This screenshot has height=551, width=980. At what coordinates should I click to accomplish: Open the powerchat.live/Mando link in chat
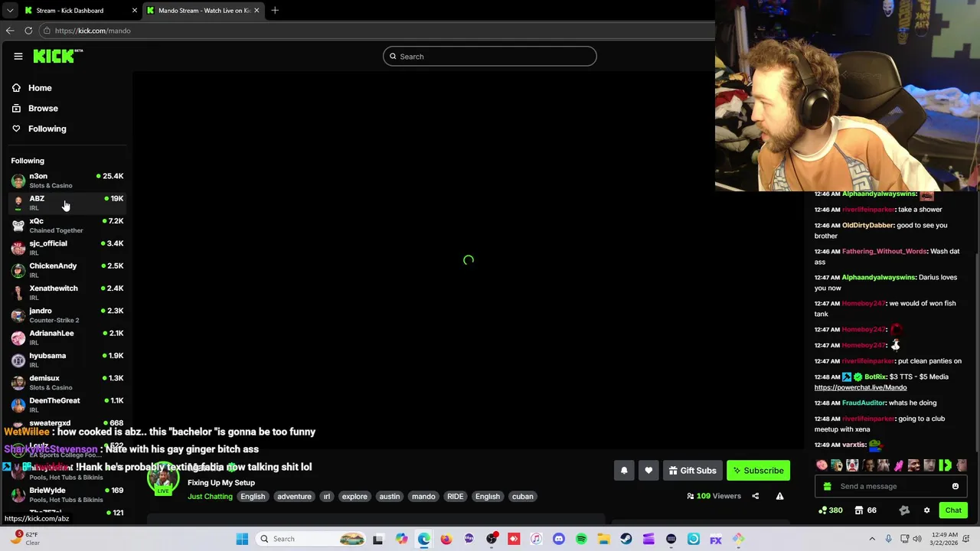861,388
